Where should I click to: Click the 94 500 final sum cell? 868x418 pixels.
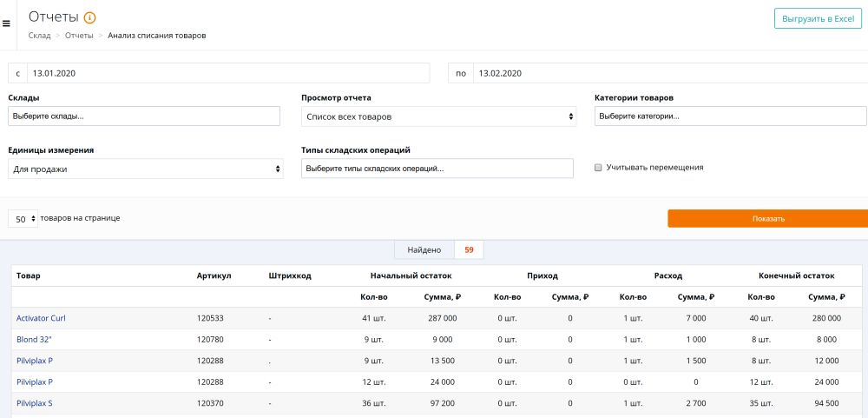pos(826,403)
